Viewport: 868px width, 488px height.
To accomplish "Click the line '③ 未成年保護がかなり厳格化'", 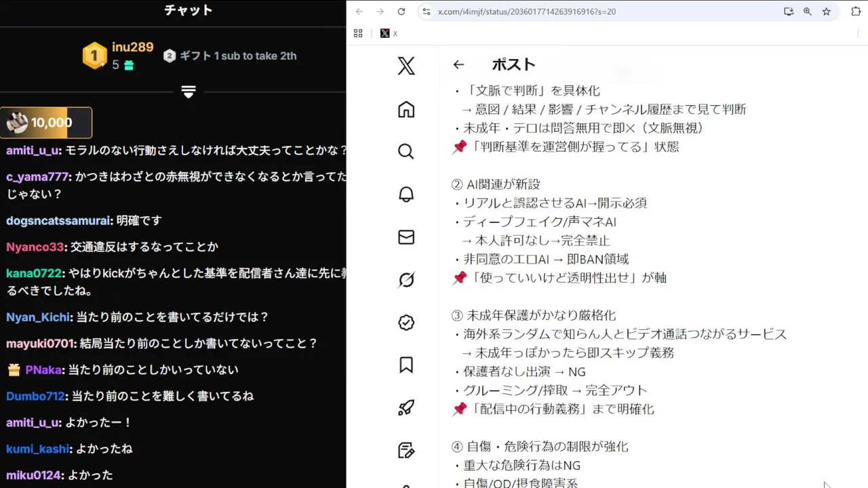I will click(534, 315).
